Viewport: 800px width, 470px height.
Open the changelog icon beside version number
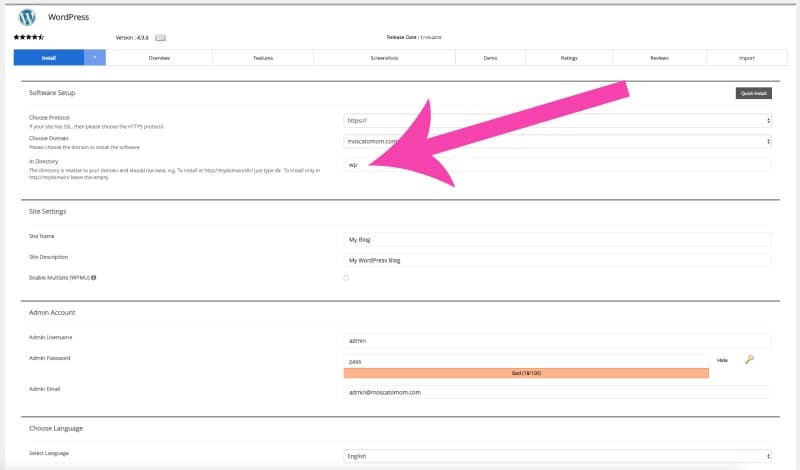point(161,38)
